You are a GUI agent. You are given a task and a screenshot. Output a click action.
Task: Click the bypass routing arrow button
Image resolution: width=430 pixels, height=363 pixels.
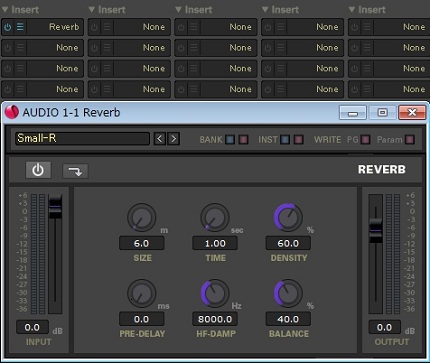click(75, 171)
